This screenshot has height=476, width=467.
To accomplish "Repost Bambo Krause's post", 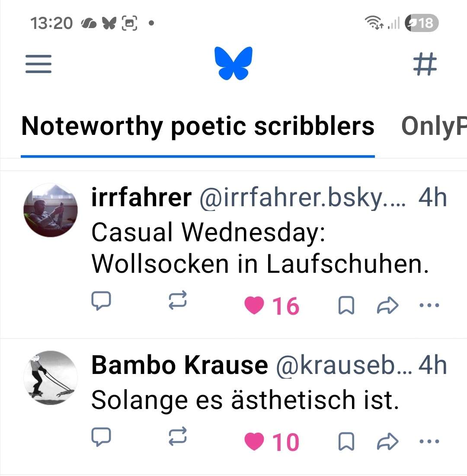I will click(x=178, y=437).
